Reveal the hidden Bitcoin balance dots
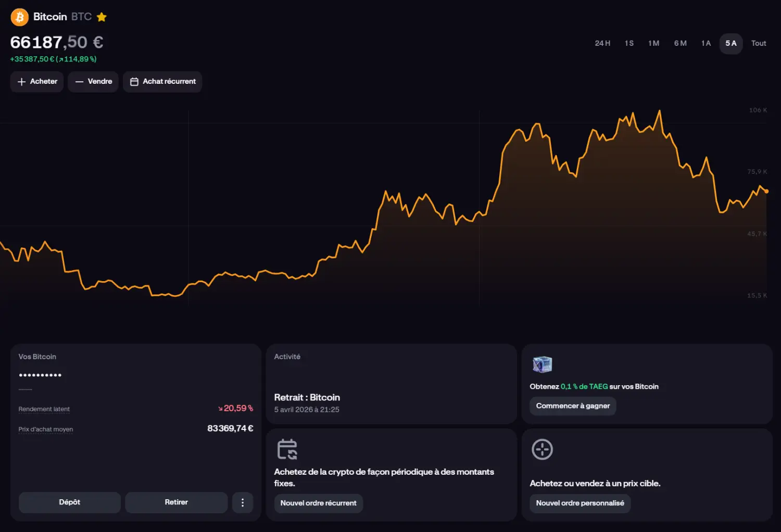 40,375
